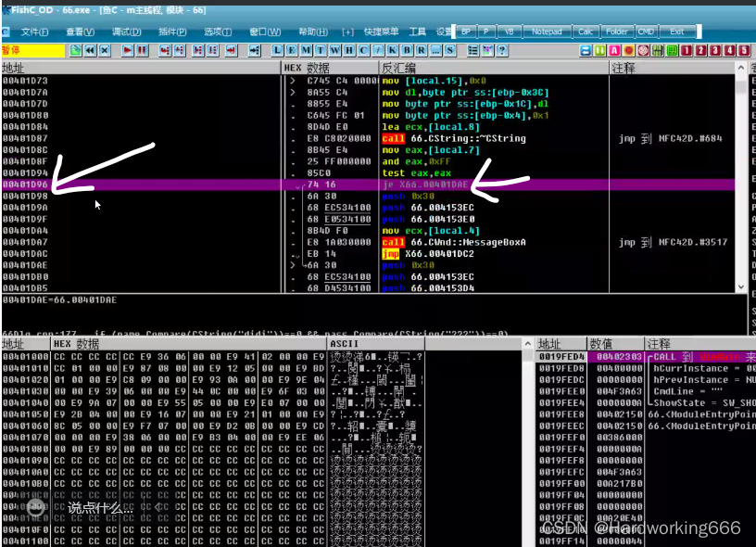Select the 'test eax,eax' instruction line
This screenshot has width=756, height=547.
click(417, 172)
